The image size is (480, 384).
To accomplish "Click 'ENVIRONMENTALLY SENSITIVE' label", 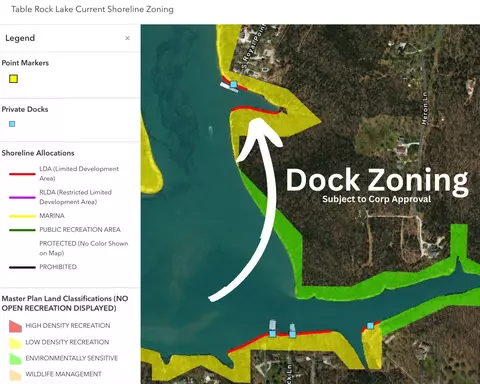I will point(72,358).
